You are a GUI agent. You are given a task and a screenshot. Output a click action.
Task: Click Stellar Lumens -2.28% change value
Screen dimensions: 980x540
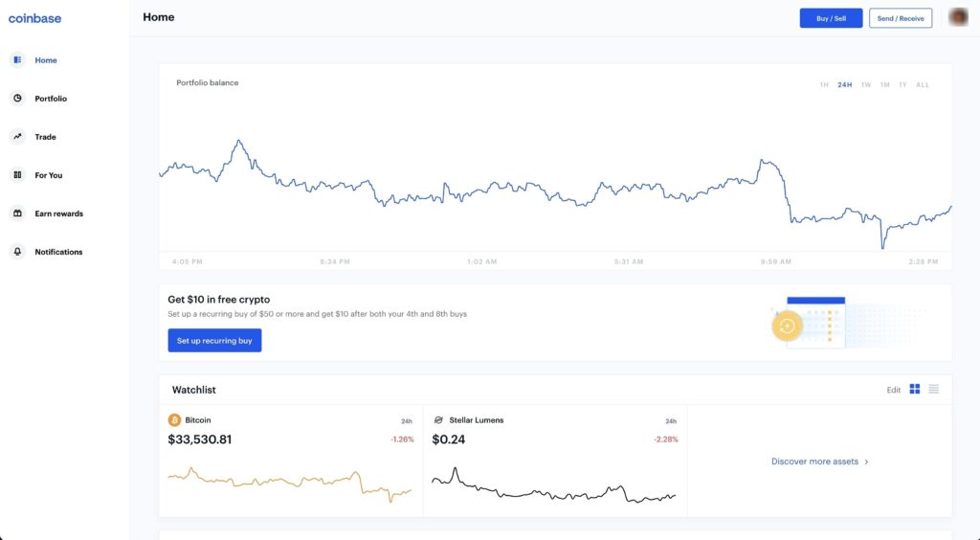point(666,439)
